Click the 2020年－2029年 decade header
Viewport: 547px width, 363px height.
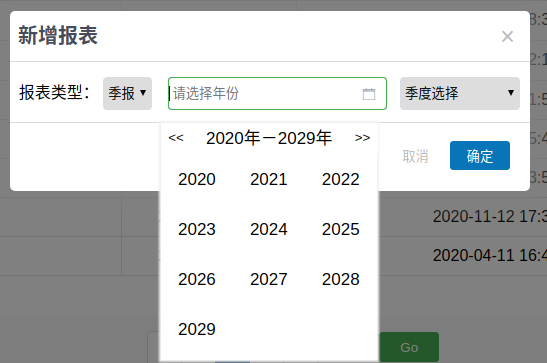[269, 138]
